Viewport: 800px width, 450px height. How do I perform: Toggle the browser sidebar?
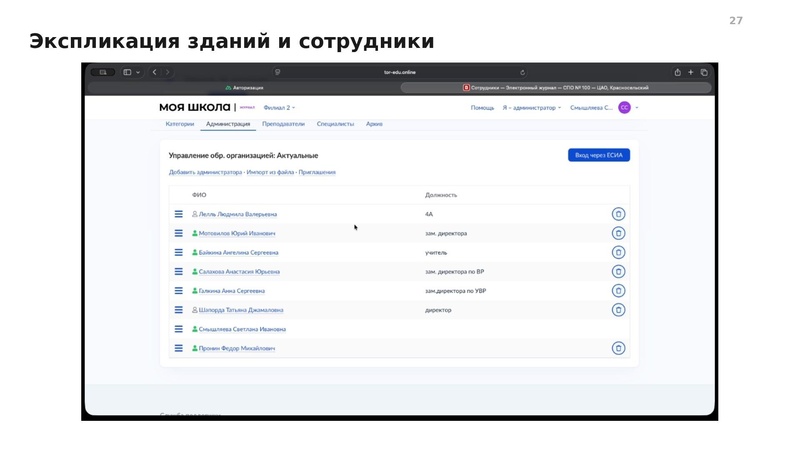tap(128, 72)
